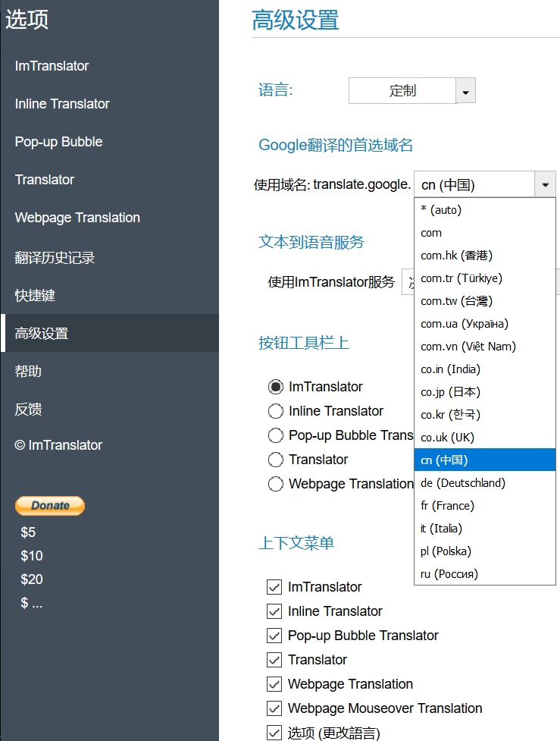
Task: Pick it (Italia) from the list
Action: (485, 529)
